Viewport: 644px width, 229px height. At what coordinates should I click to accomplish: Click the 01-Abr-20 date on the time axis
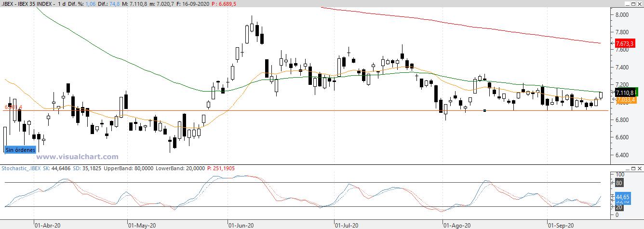point(47,225)
